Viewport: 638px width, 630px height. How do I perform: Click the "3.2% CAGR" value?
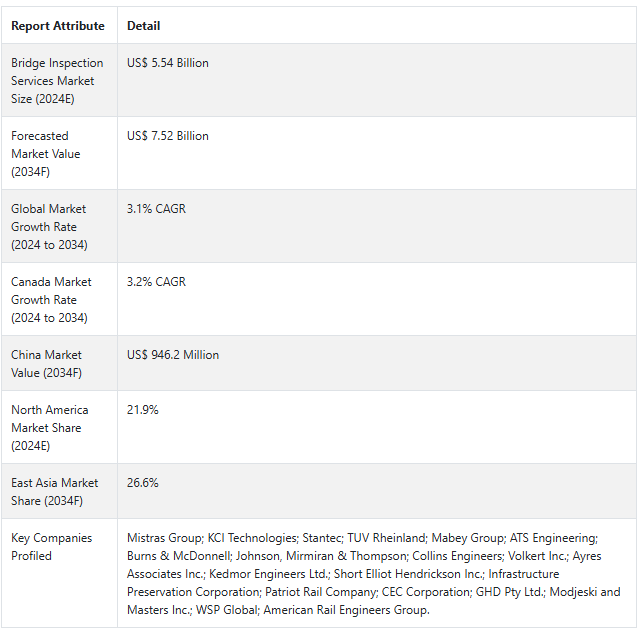(x=156, y=282)
